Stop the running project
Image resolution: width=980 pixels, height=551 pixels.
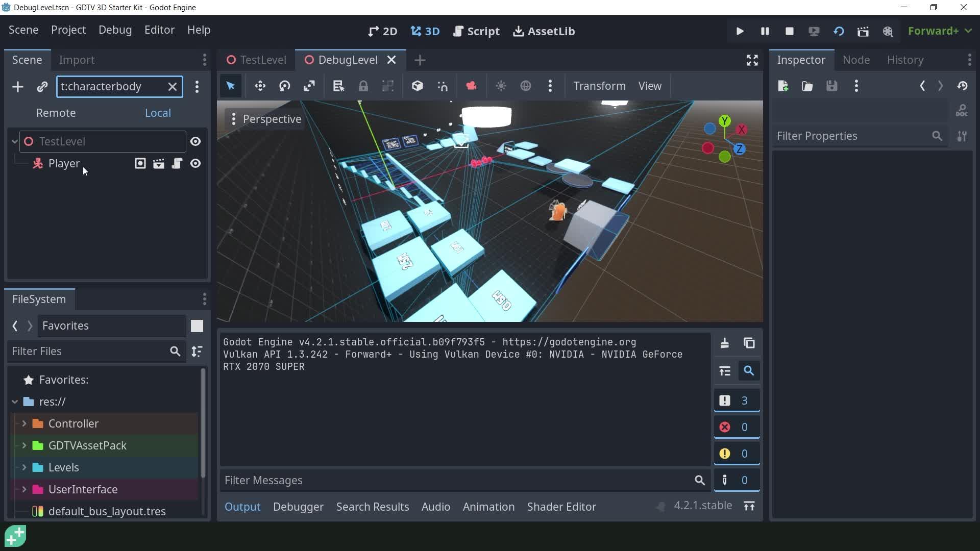(790, 31)
